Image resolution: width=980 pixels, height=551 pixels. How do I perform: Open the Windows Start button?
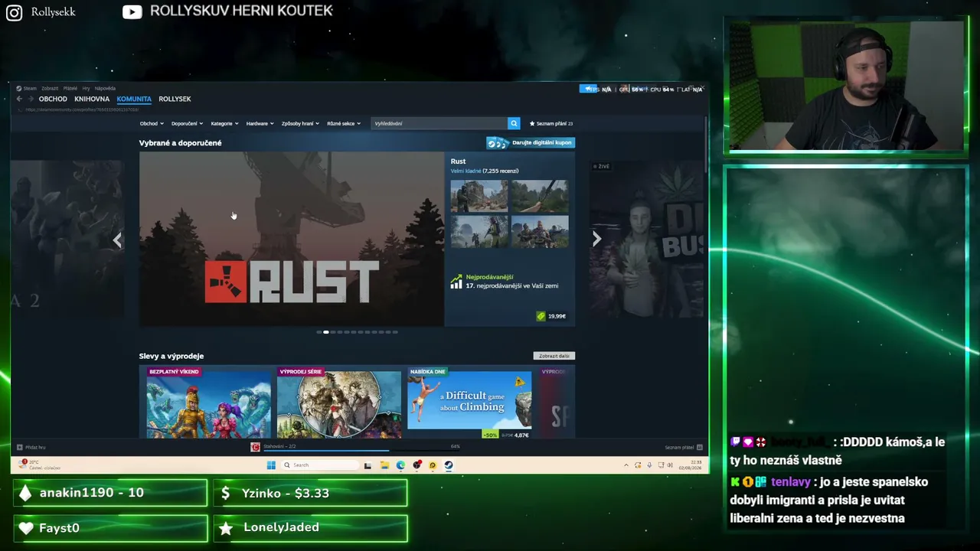[x=271, y=465]
